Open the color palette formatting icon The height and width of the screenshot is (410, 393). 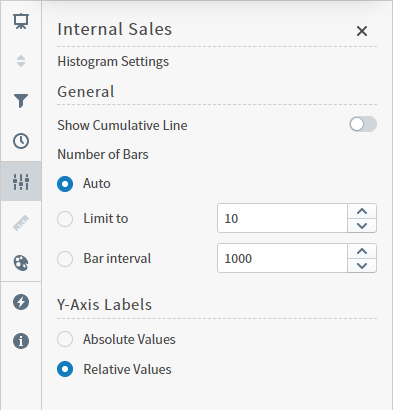coord(21,263)
